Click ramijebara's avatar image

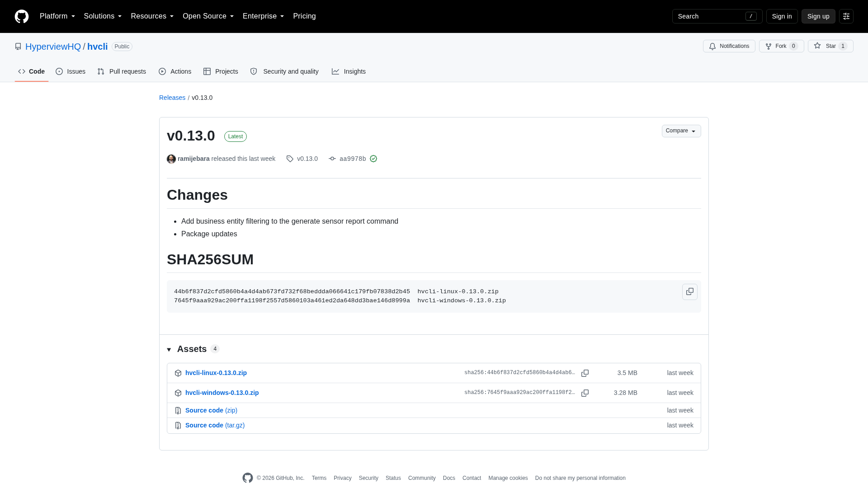171,159
